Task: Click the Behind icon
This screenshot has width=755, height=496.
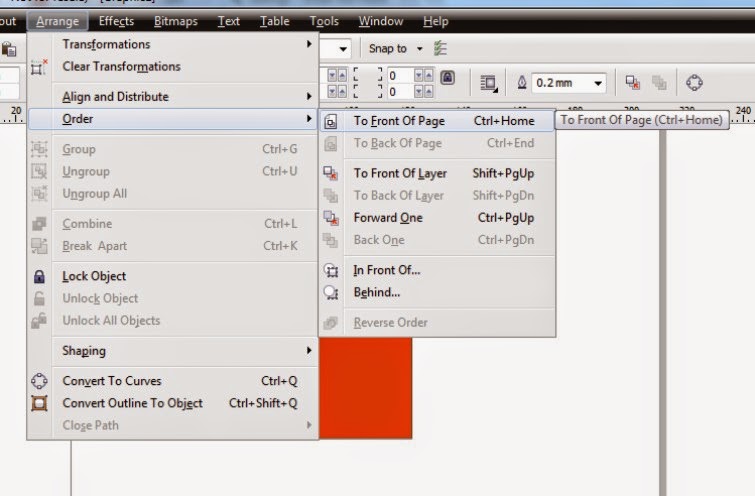Action: click(331, 292)
